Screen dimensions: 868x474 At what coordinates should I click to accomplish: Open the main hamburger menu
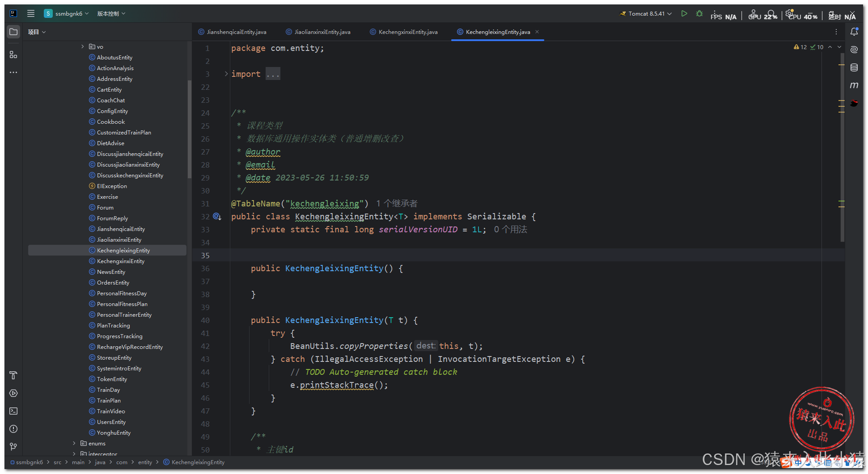click(x=31, y=13)
